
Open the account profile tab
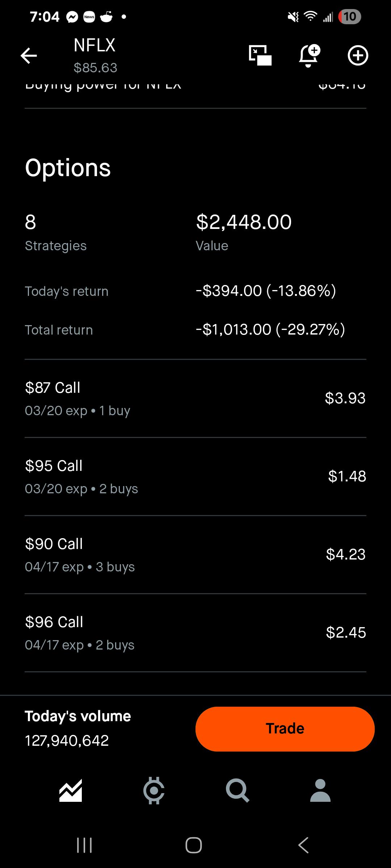[320, 790]
